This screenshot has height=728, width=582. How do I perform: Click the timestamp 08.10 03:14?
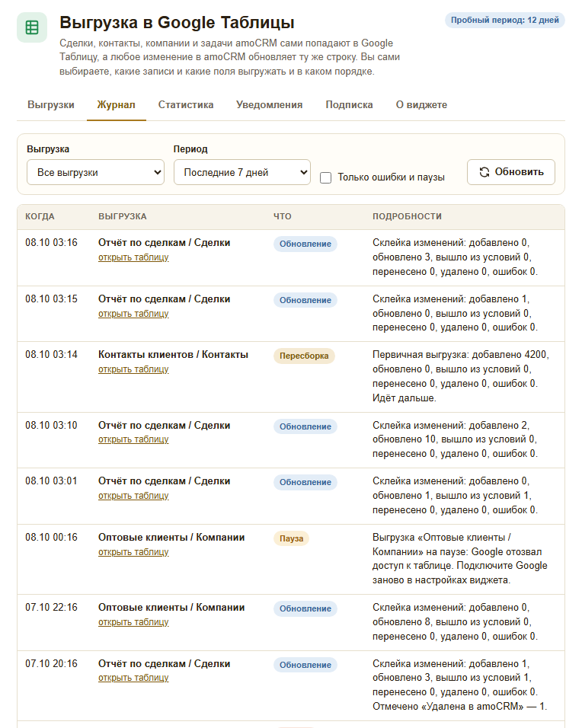[x=52, y=355]
